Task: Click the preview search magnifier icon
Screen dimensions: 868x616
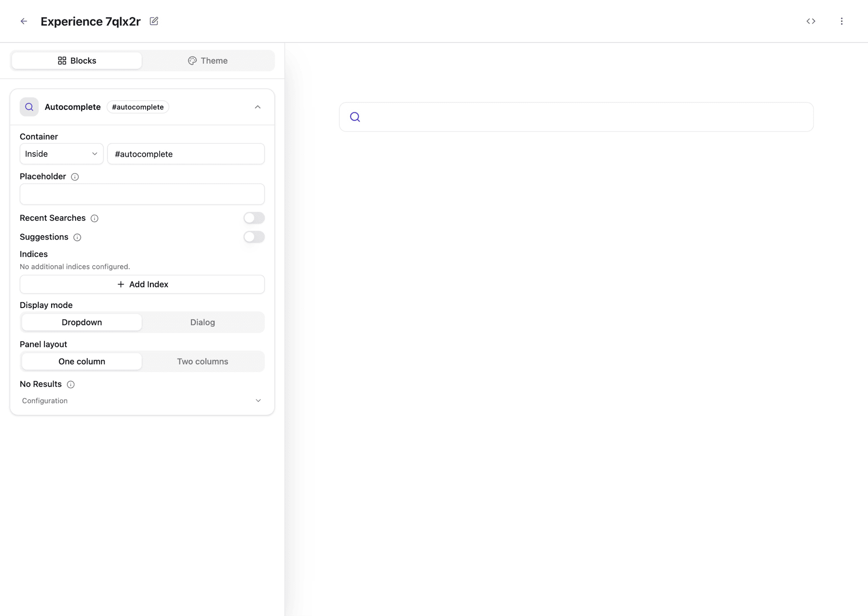Action: click(355, 117)
